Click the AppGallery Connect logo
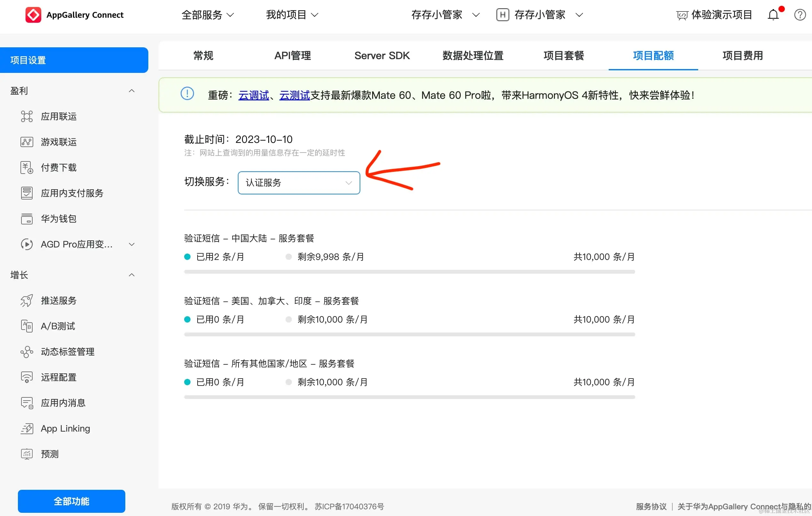Viewport: 812px width, 516px height. [x=33, y=15]
